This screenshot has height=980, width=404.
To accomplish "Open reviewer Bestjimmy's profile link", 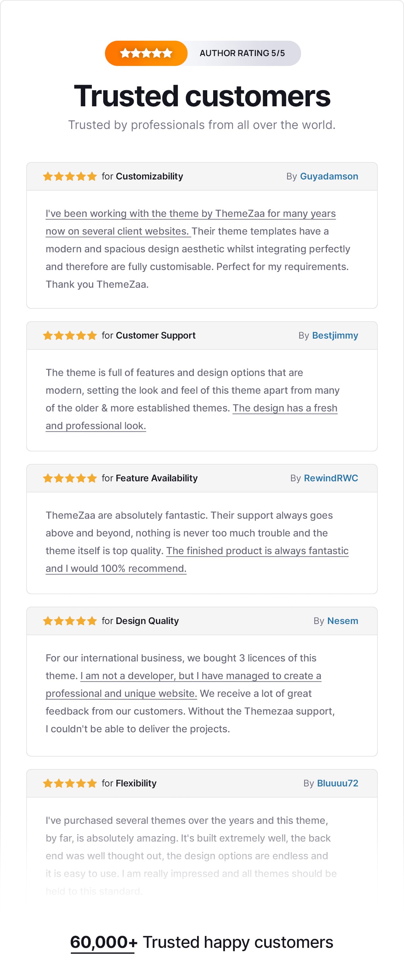I will 335,336.
